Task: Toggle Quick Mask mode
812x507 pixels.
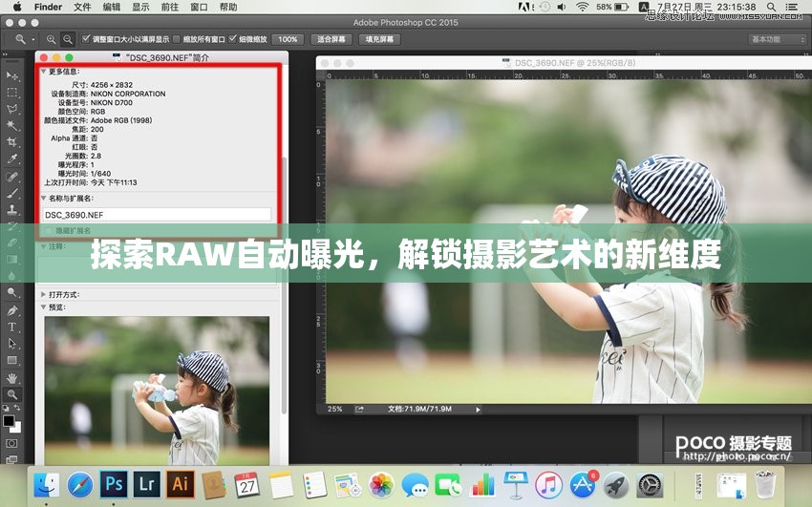Action: pyautogui.click(x=11, y=443)
